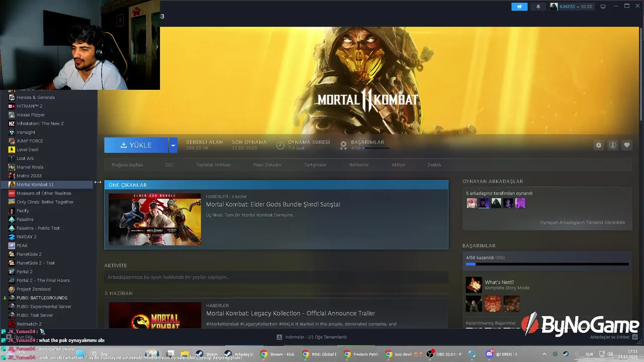Click the Portal 2 game icon

[12, 271]
